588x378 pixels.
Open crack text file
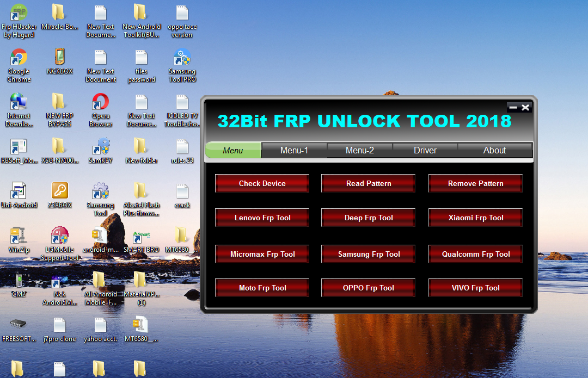(182, 195)
